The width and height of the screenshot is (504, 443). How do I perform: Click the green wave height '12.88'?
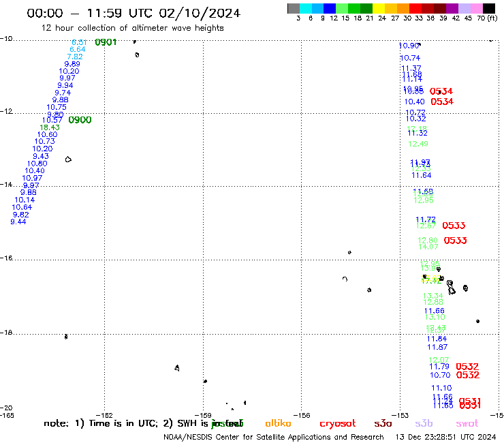pos(433,302)
